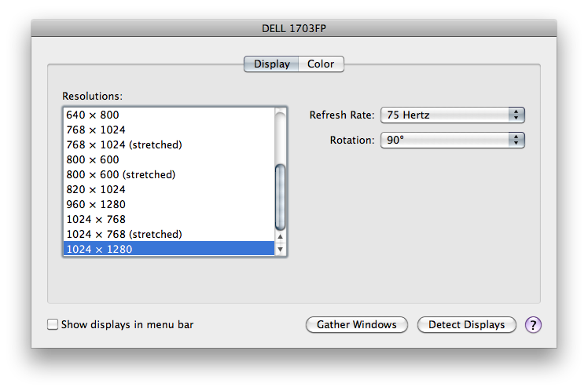This screenshot has height=391, width=588.
Task: Click the resolutions list scrollbar thumb
Action: [x=280, y=196]
